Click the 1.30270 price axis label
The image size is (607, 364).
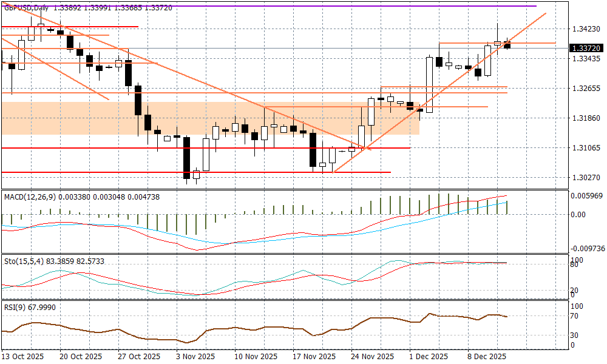[585, 178]
